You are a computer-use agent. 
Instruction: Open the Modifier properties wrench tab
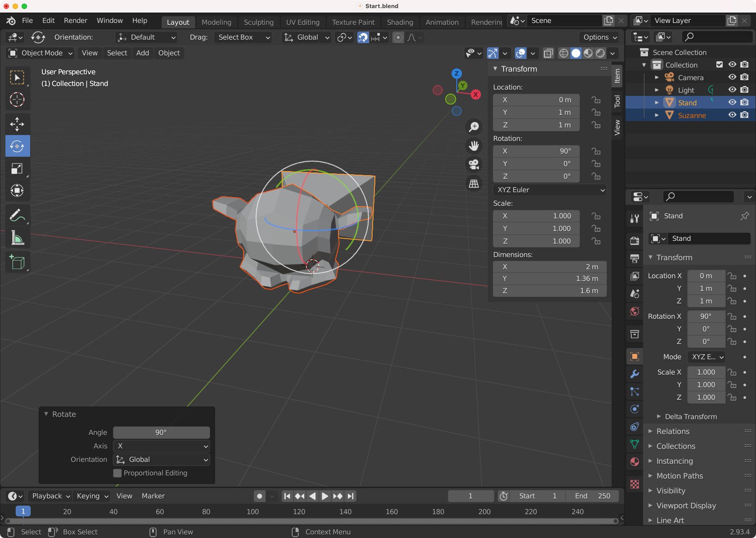tap(634, 374)
